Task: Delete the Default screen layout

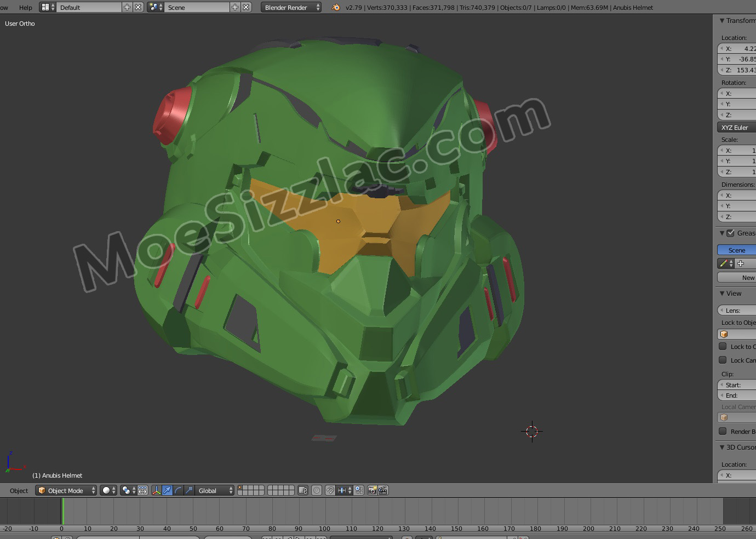Action: pyautogui.click(x=138, y=7)
